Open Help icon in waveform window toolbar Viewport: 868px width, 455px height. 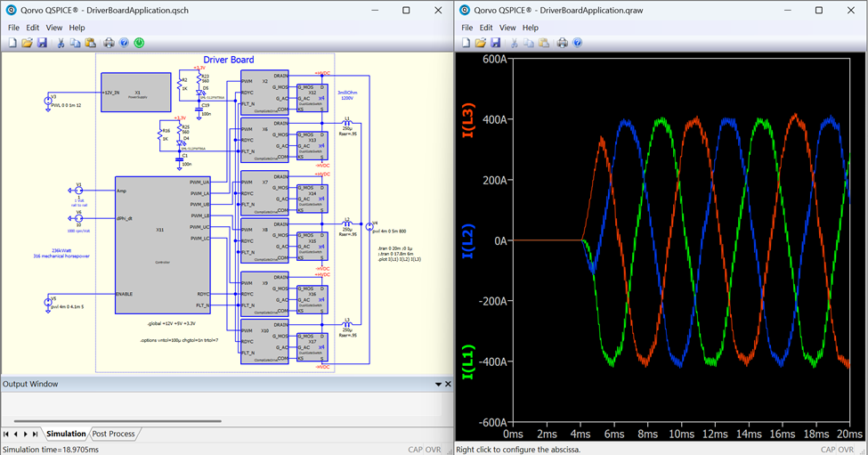pos(578,43)
